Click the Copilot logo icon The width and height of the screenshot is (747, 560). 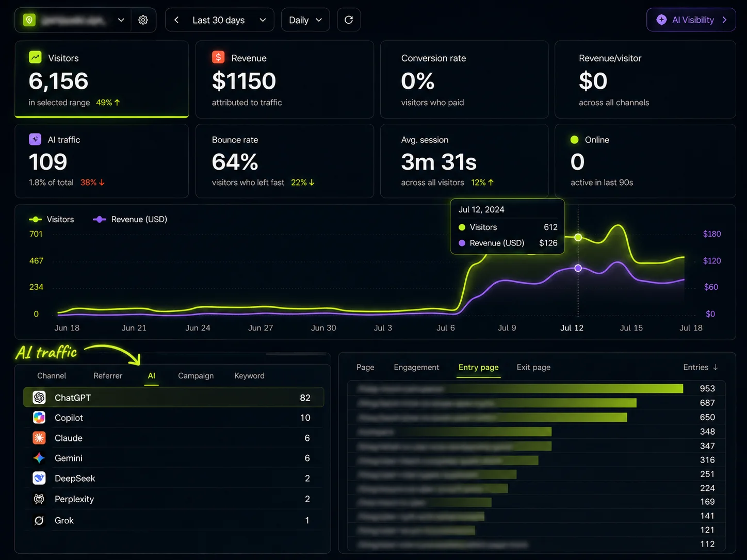coord(39,418)
